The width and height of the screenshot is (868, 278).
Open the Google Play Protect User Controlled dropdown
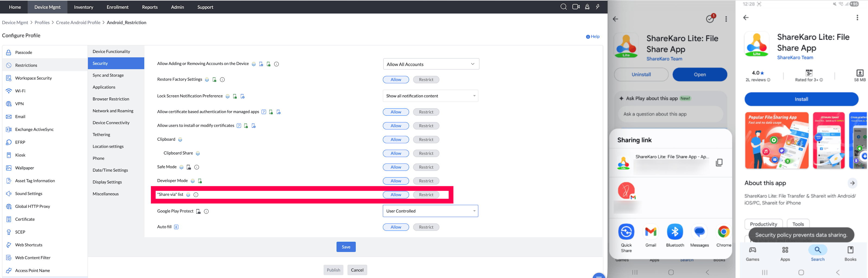click(x=431, y=211)
